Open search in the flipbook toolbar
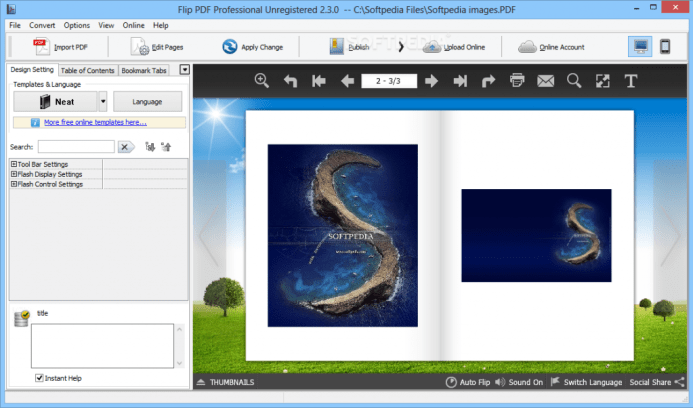 [574, 80]
